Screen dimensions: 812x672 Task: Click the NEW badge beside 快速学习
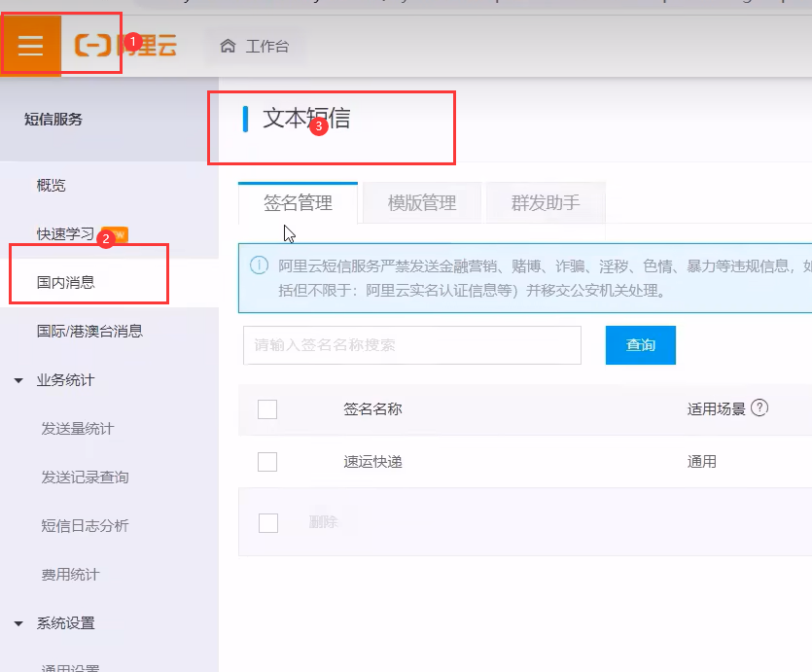(116, 234)
